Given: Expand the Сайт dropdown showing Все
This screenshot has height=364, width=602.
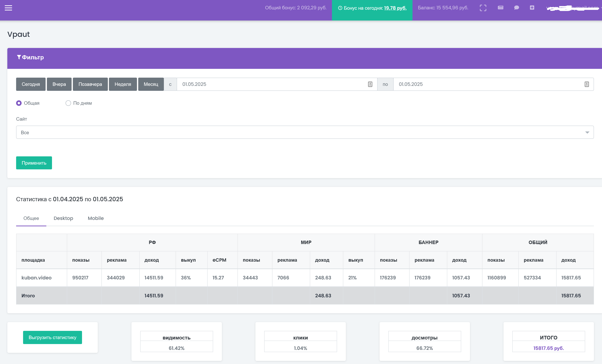Looking at the screenshot, I should coord(305,132).
